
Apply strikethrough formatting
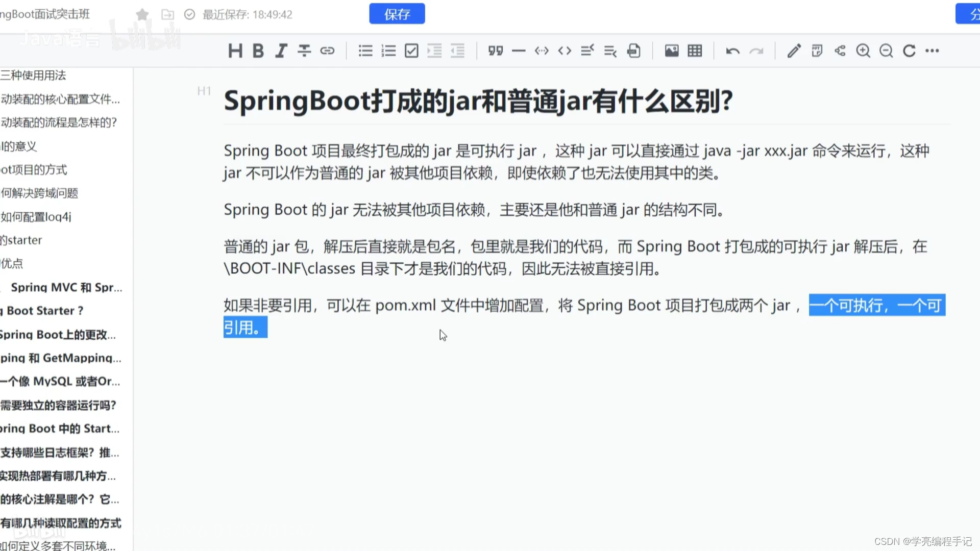(304, 51)
